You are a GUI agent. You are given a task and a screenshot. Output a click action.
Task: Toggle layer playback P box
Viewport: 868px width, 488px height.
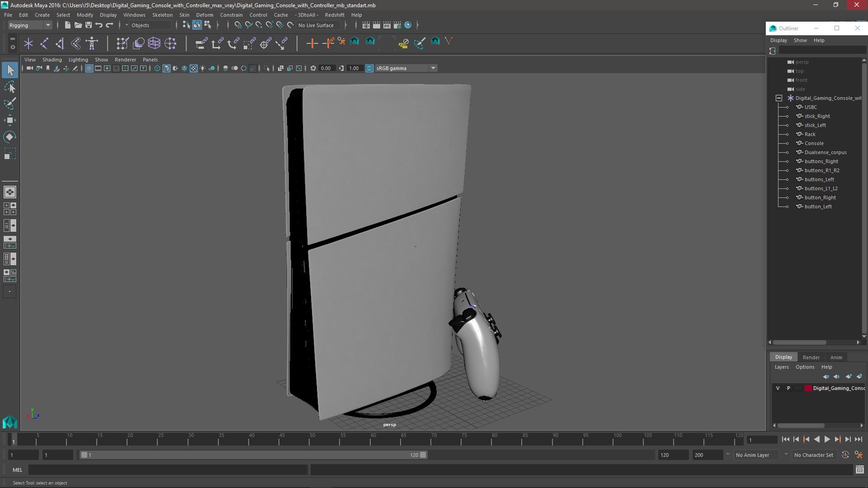pos(788,388)
